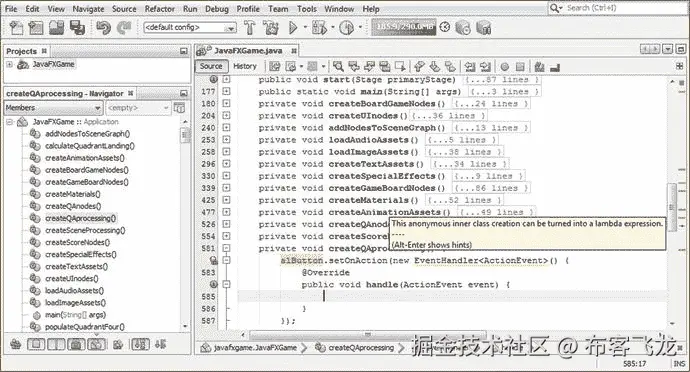Click the New Project toolbar icon
This screenshot has width=690, height=372.
[36, 28]
